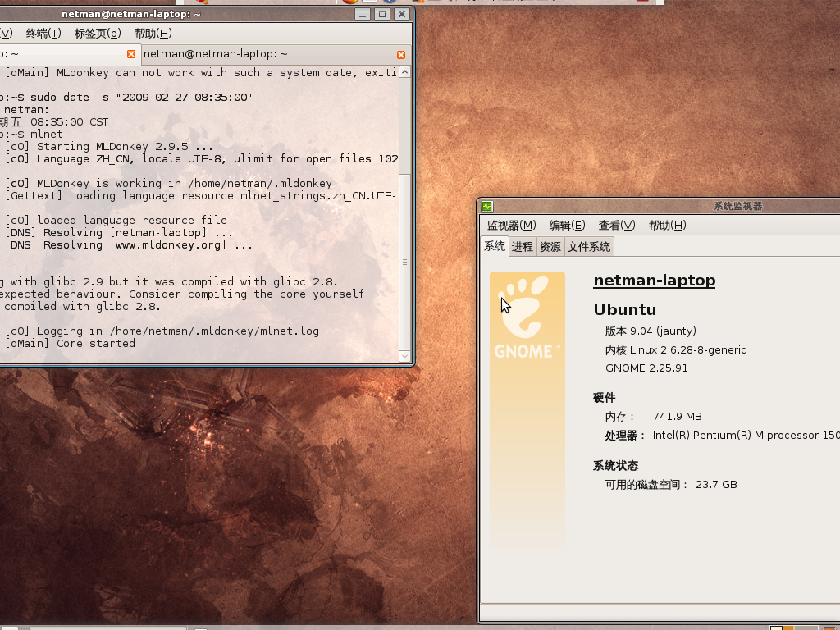Select the second terminal tab netman@netman-laptop
Image resolution: width=840 pixels, height=630 pixels.
pos(275,54)
